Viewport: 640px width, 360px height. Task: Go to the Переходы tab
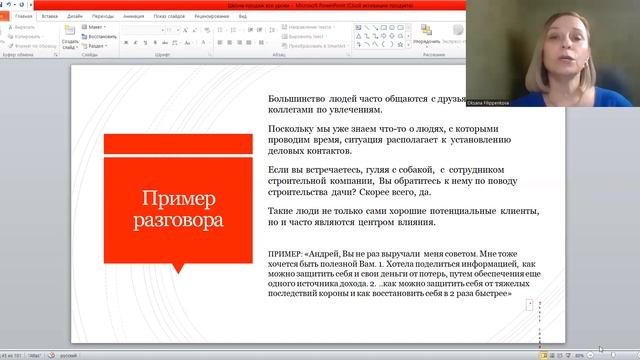tap(102, 16)
